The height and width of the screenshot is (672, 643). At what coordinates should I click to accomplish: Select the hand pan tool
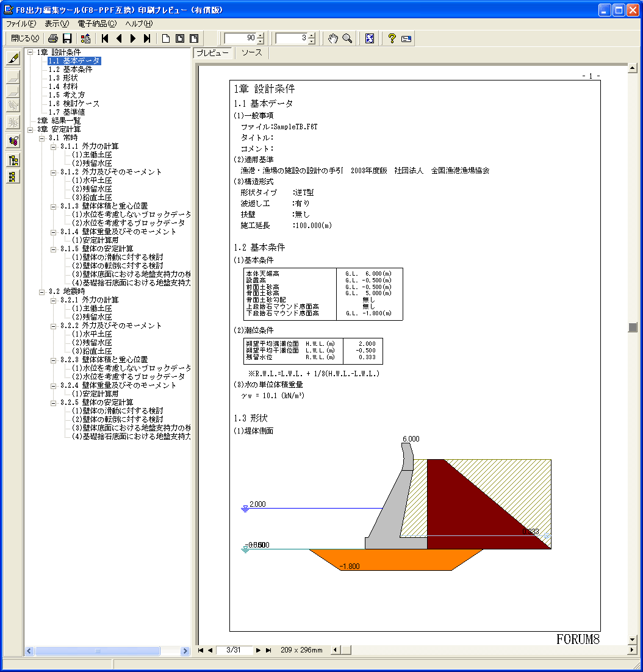[x=333, y=38]
